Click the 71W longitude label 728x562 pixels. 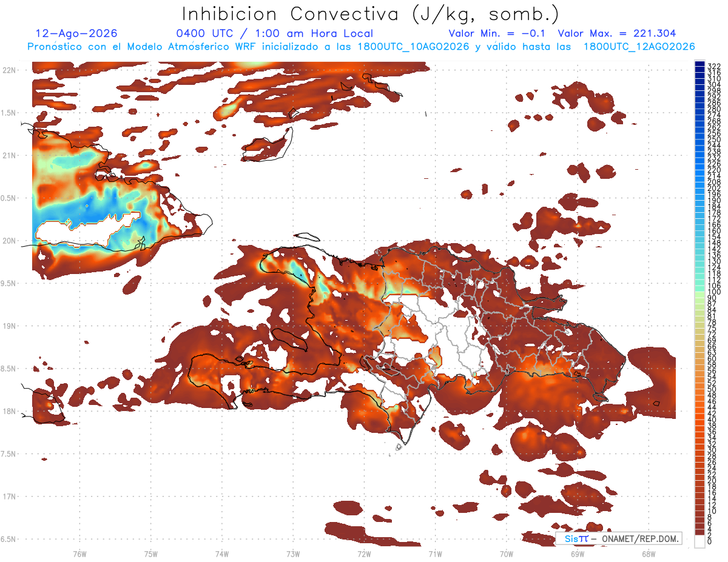(435, 553)
